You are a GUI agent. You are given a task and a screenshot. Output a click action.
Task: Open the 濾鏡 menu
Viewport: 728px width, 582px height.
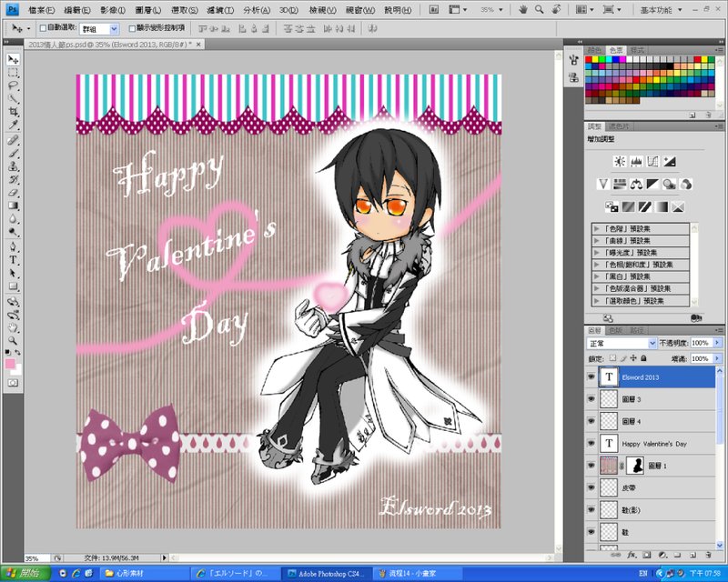tap(220, 10)
